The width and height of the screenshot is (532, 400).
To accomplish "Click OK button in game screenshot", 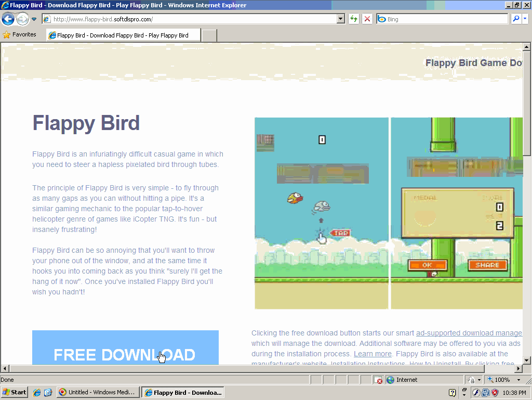I will pyautogui.click(x=428, y=265).
